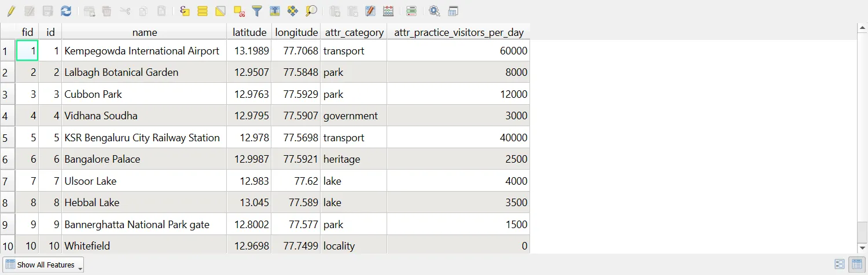Click the Ulsoor Lake cell

144,181
